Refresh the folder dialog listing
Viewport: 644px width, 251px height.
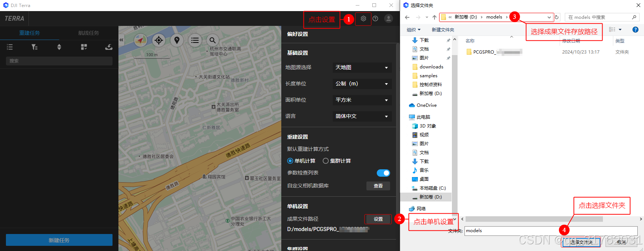click(x=557, y=17)
